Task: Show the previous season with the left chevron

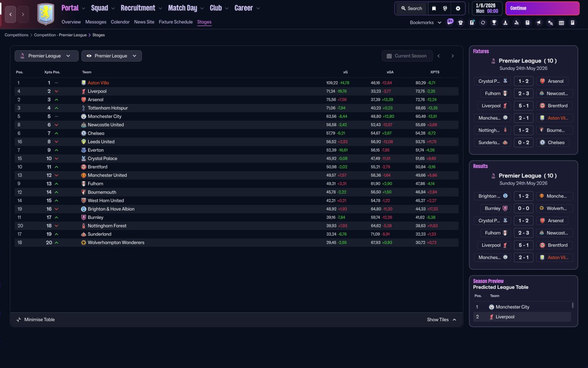Action: point(439,56)
